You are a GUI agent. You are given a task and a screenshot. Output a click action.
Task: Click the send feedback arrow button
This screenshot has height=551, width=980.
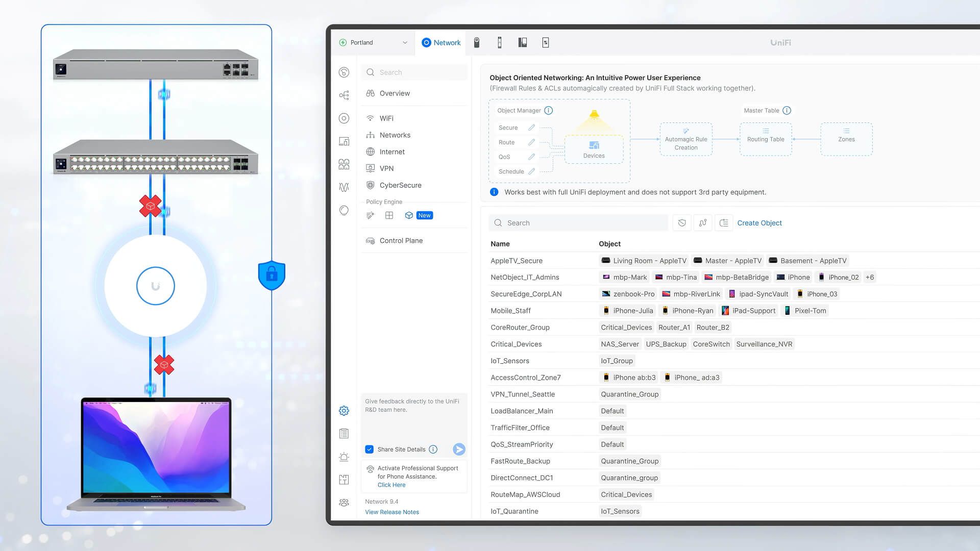[x=459, y=449]
